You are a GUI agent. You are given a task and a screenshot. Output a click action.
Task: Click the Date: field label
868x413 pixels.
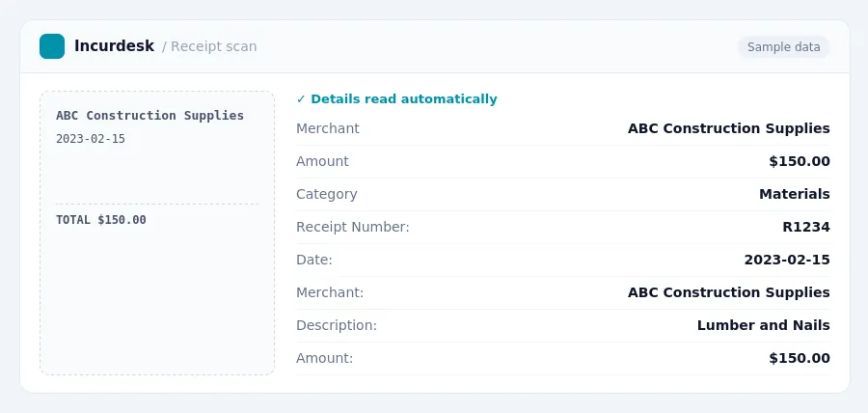pos(313,260)
